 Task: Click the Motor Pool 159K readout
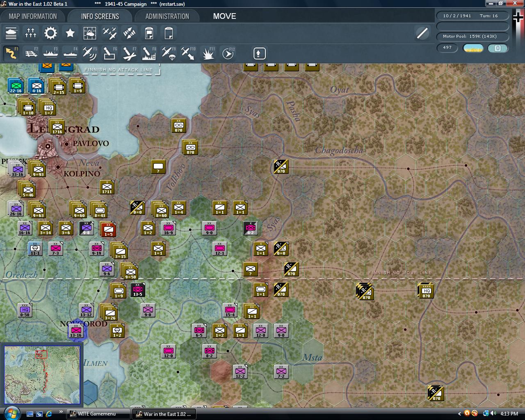[x=472, y=37]
